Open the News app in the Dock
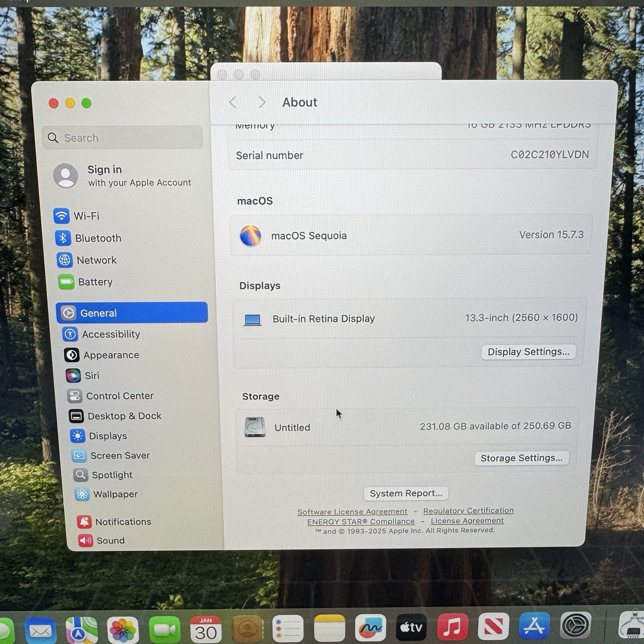Screen dimensions: 644x644 tap(494, 627)
